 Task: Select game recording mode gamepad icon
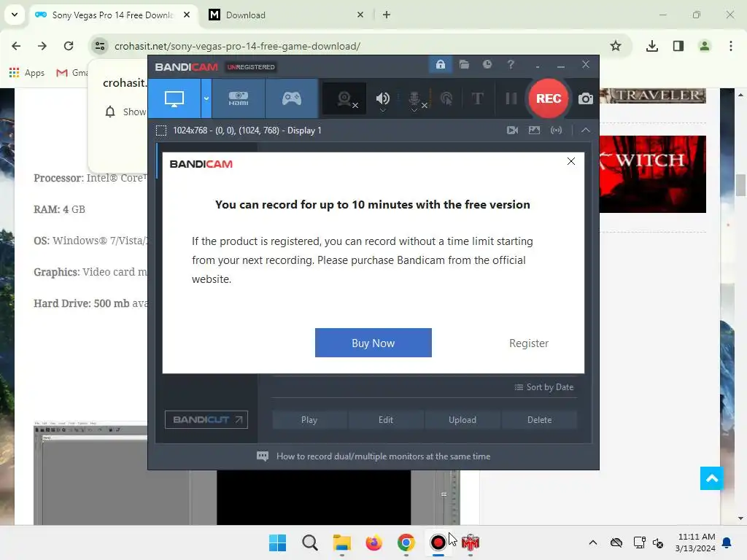292,98
